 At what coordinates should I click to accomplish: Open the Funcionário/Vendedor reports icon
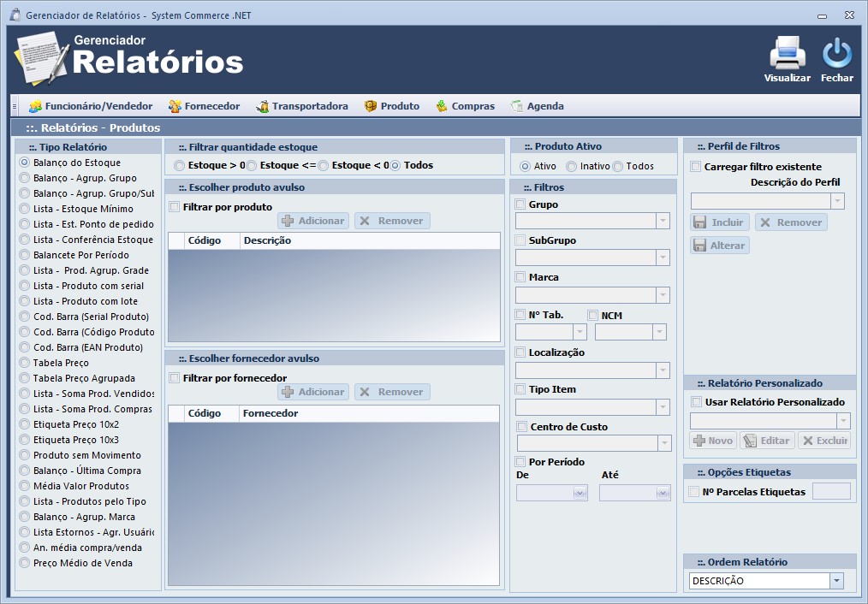(35, 106)
